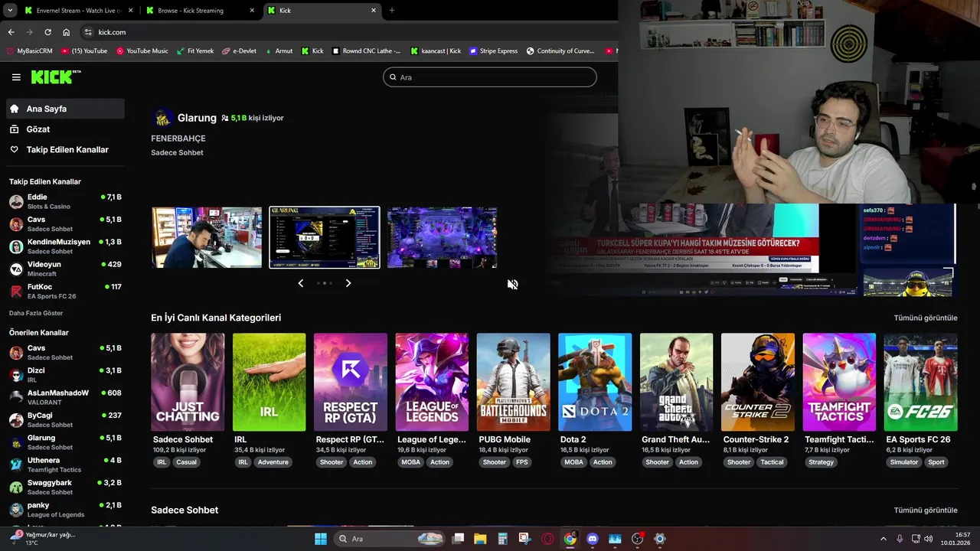Open Opera browser from the taskbar
The height and width of the screenshot is (551, 980).
pyautogui.click(x=547, y=539)
